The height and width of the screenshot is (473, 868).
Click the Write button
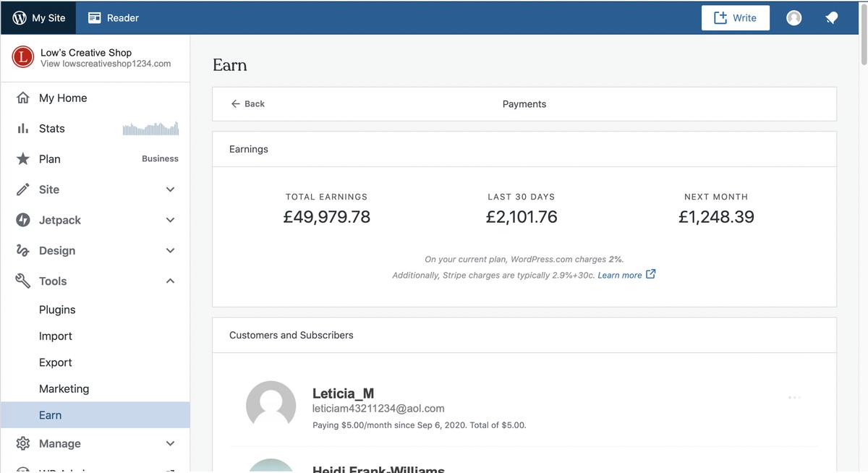pos(735,18)
